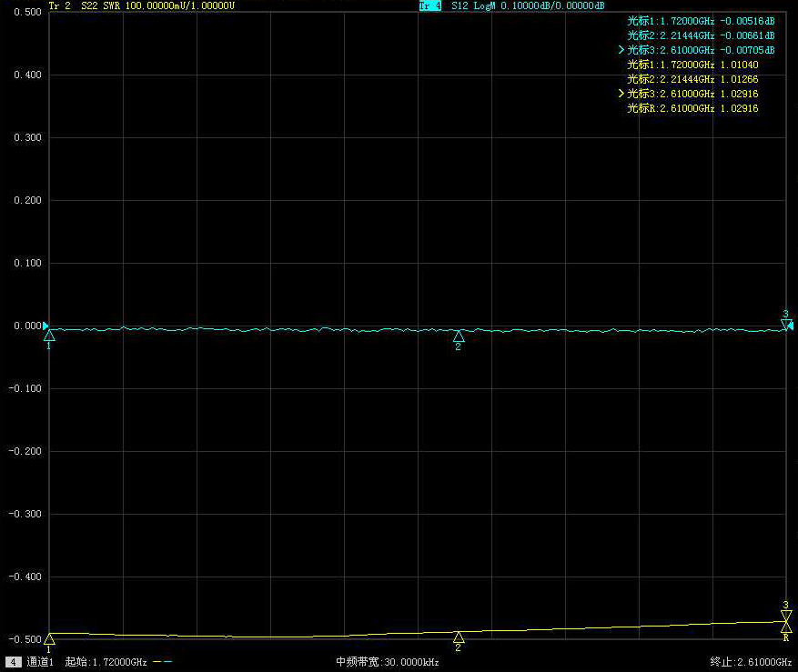The image size is (798, 672).
Task: Click cyan marker 1 readout -0.00516dB
Action: tap(701, 21)
